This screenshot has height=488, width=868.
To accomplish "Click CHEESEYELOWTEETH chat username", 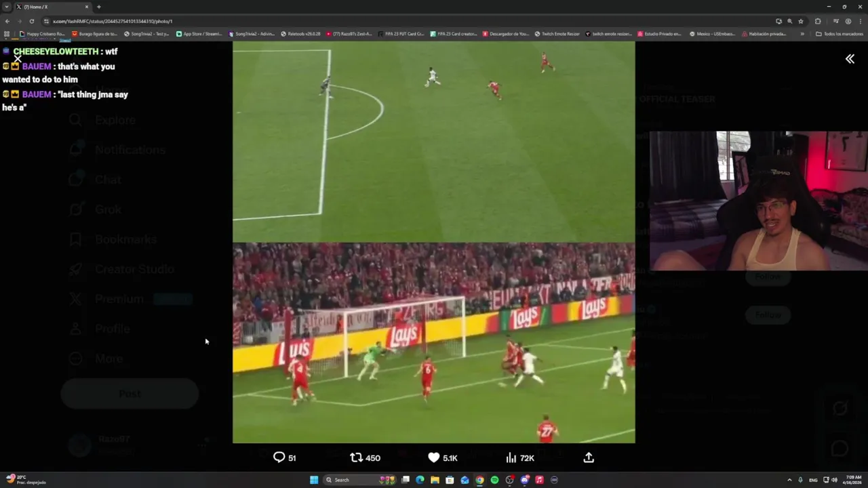I will (x=56, y=52).
